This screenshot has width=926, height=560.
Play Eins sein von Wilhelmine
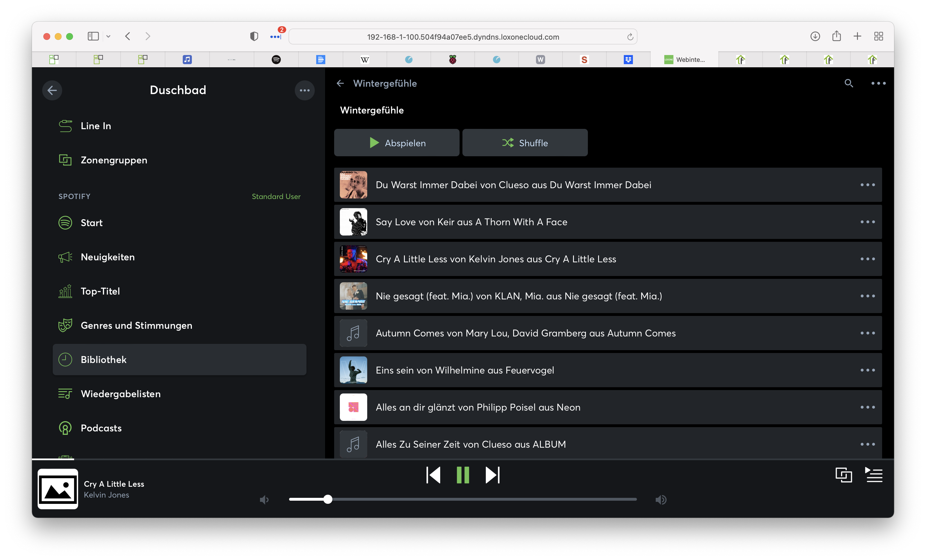click(x=608, y=370)
